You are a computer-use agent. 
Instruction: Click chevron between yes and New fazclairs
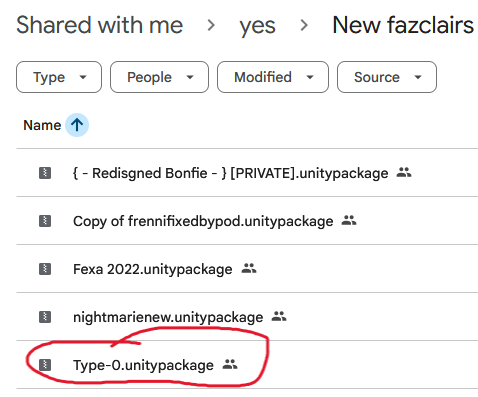click(x=304, y=25)
